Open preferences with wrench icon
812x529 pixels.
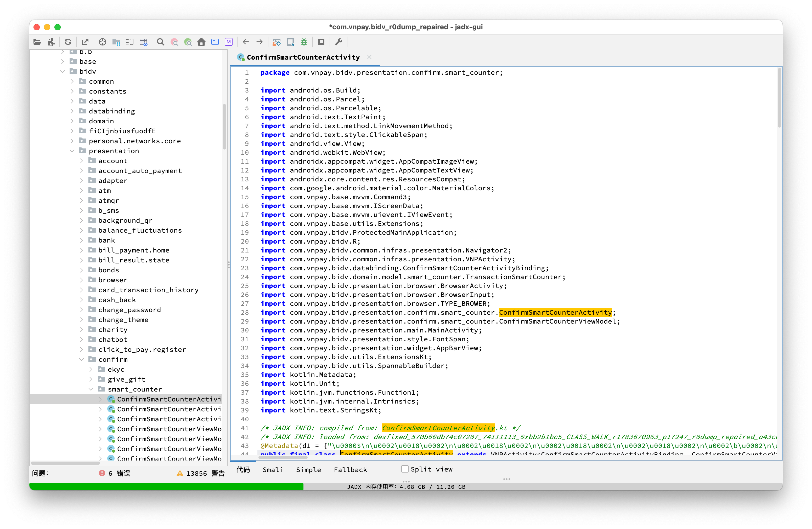(x=339, y=42)
